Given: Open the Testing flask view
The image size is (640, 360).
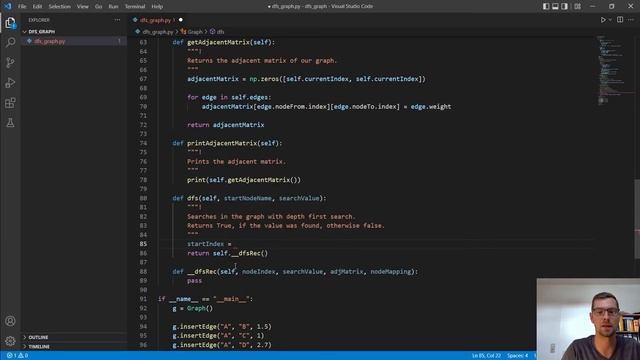Looking at the screenshot, I should 10,122.
